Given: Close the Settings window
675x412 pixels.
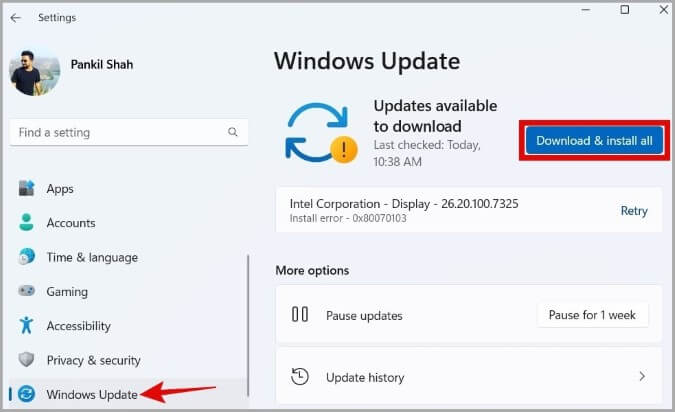Looking at the screenshot, I should pos(664,10).
